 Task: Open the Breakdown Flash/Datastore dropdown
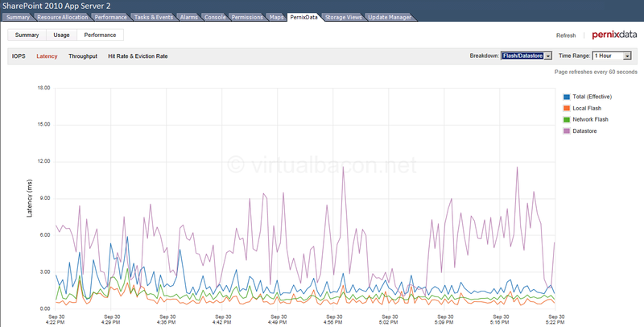(526, 56)
